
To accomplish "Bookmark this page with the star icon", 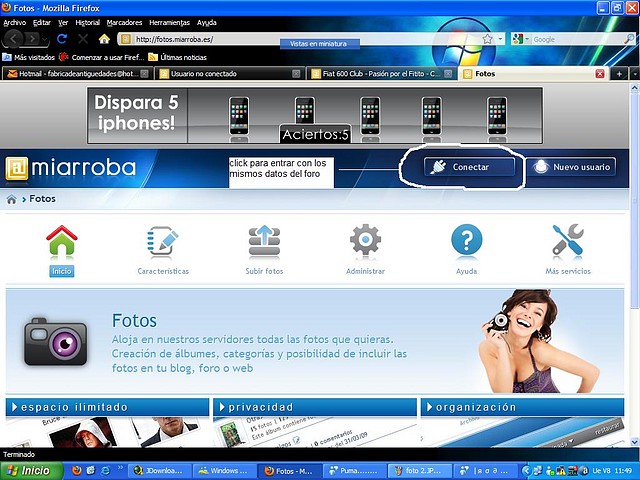I will coord(487,39).
